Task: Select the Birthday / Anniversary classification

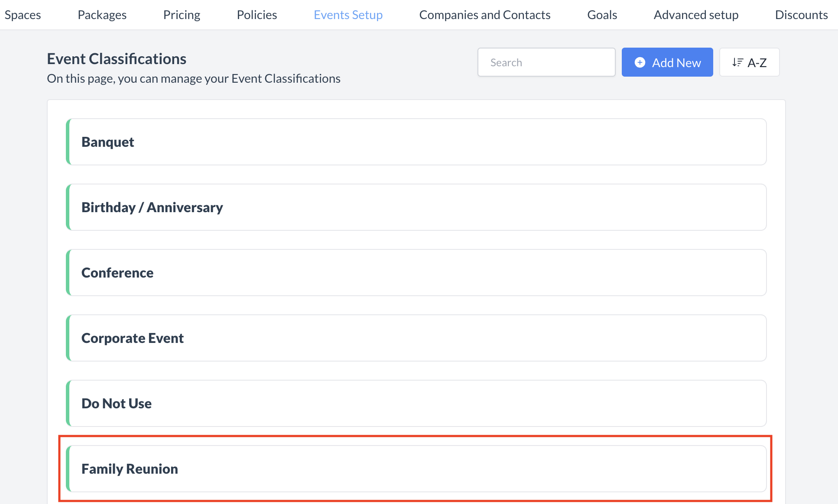Action: [x=416, y=207]
